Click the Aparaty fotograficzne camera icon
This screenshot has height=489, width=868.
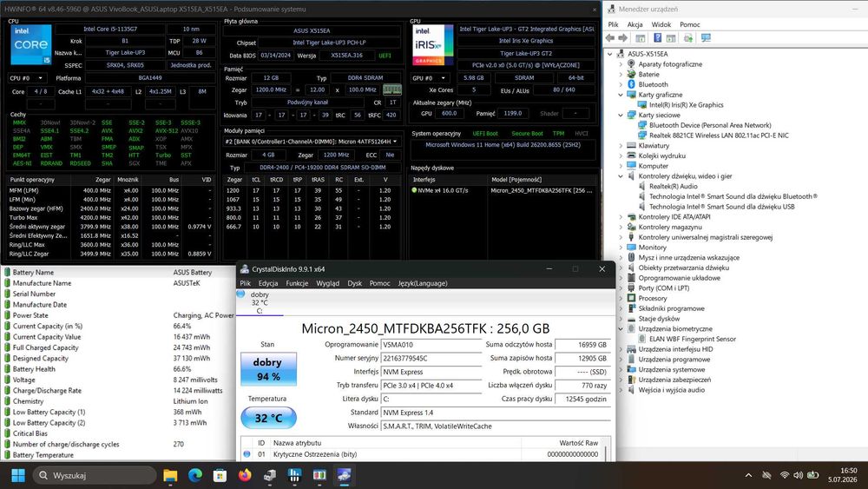631,63
